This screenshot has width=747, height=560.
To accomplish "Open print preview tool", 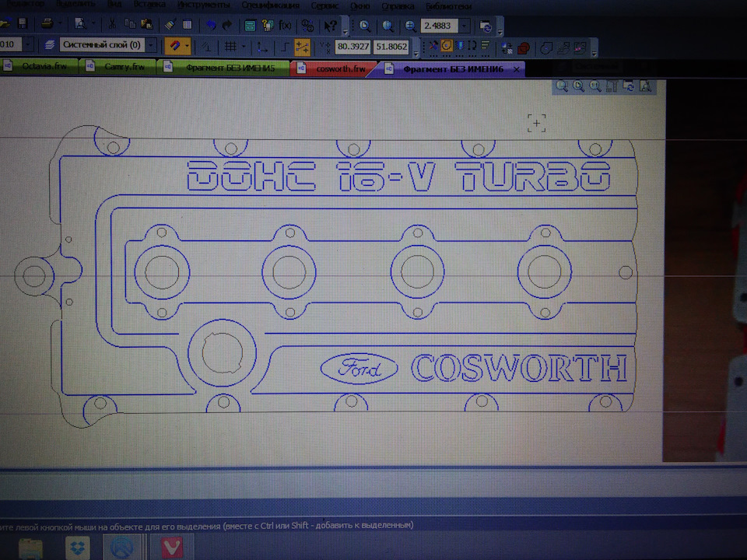I will click(80, 24).
